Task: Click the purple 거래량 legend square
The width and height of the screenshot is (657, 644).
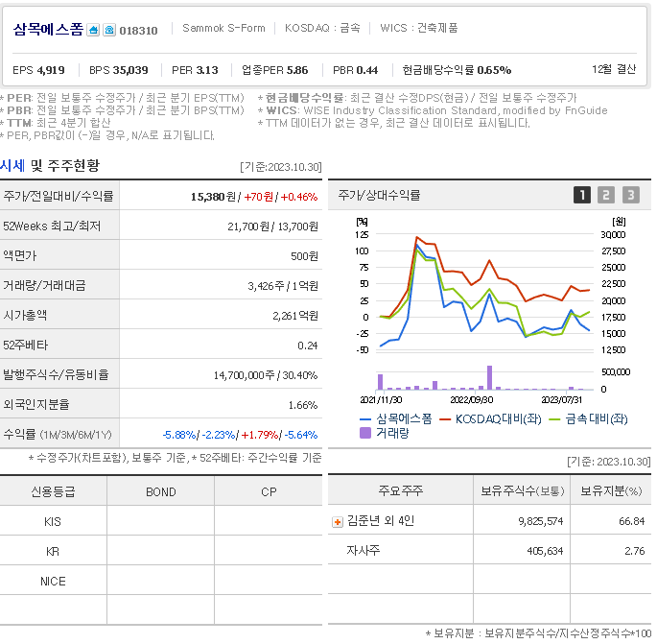Action: click(365, 433)
